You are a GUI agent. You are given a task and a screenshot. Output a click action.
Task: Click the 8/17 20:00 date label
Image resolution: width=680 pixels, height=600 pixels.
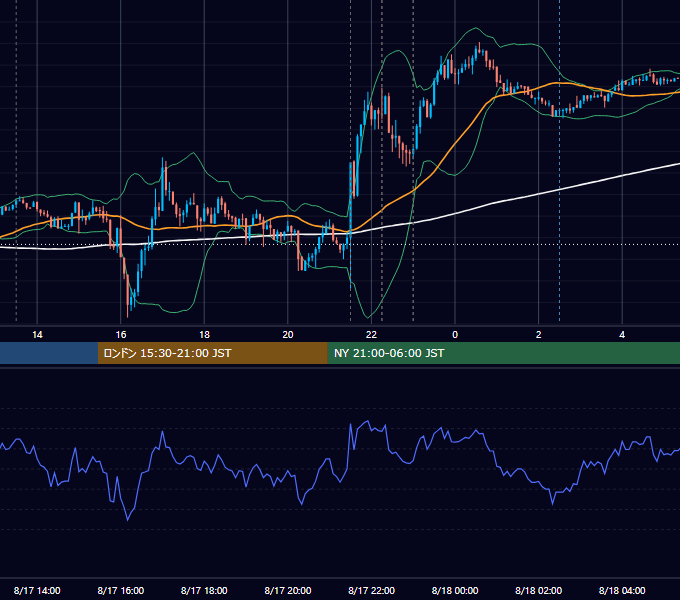288,590
